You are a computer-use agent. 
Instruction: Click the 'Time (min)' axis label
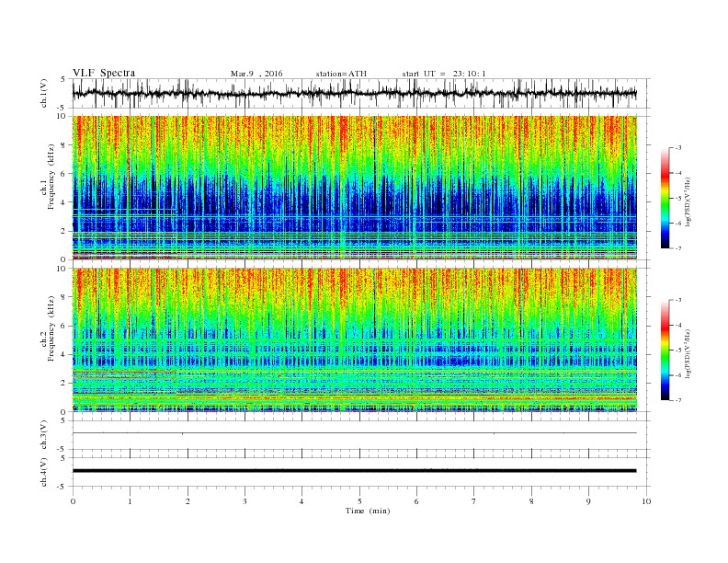click(368, 511)
